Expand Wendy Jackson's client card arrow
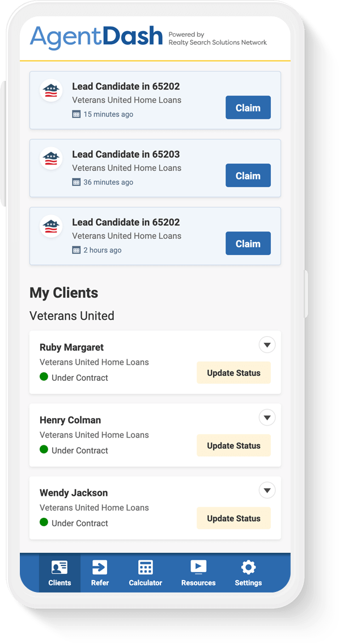The image size is (340, 644). tap(267, 491)
